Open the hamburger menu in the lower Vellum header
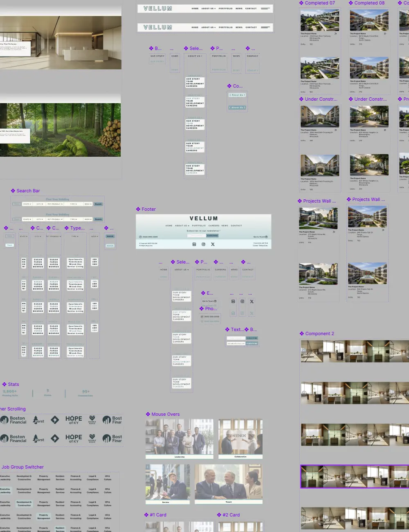This screenshot has width=409, height=532. tap(265, 27)
